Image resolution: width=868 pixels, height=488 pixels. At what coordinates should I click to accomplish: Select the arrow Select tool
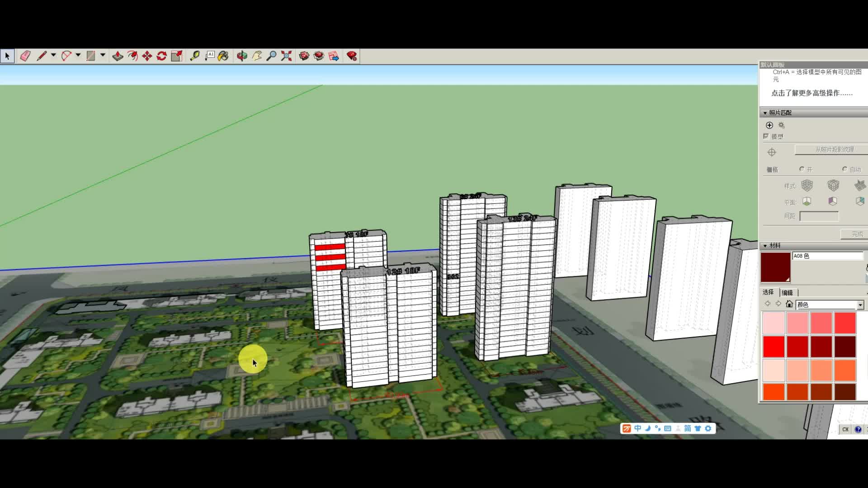pos(7,56)
